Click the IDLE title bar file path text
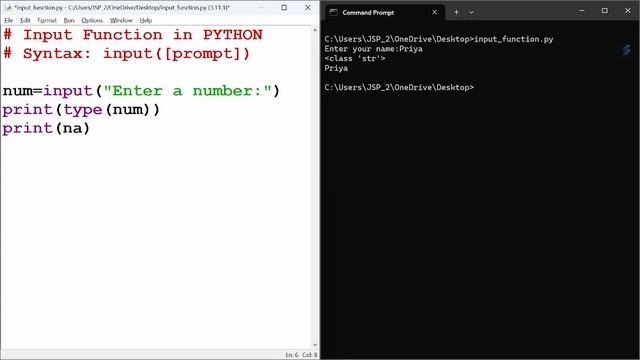The image size is (640, 360). tap(122, 7)
